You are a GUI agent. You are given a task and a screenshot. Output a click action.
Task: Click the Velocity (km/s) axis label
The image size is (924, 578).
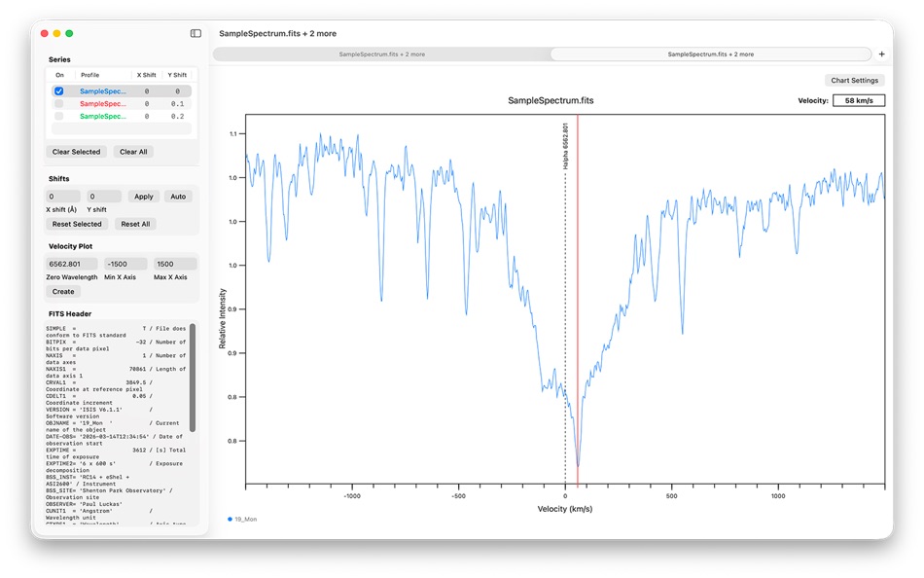(x=564, y=509)
